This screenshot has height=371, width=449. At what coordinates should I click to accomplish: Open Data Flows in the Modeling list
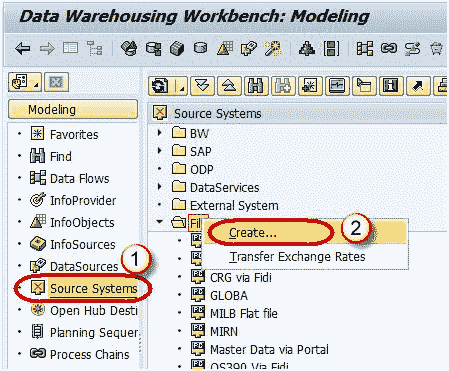(x=79, y=179)
